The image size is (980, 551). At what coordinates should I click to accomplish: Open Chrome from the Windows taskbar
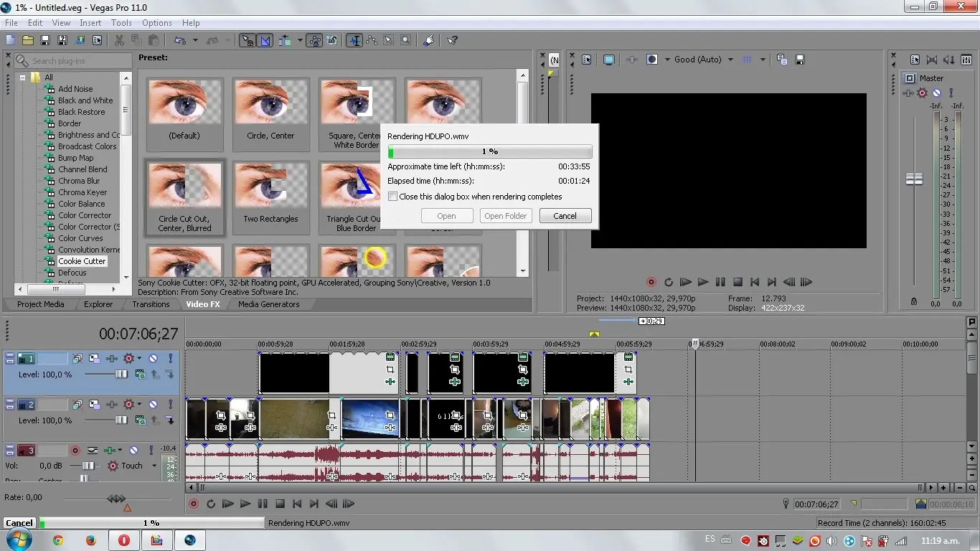click(57, 540)
